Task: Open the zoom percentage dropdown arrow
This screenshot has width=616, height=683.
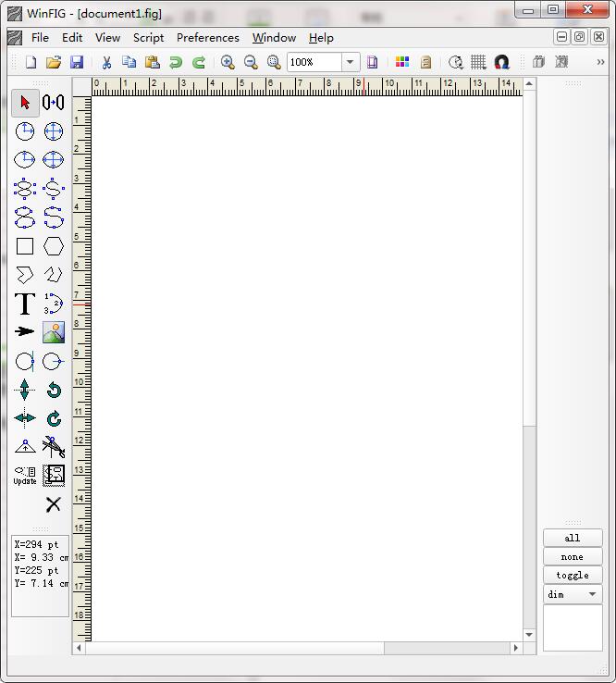Action: point(350,62)
